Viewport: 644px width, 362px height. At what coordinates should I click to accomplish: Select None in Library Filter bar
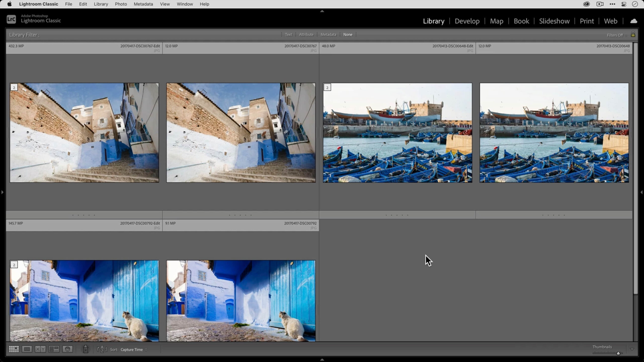pos(348,35)
